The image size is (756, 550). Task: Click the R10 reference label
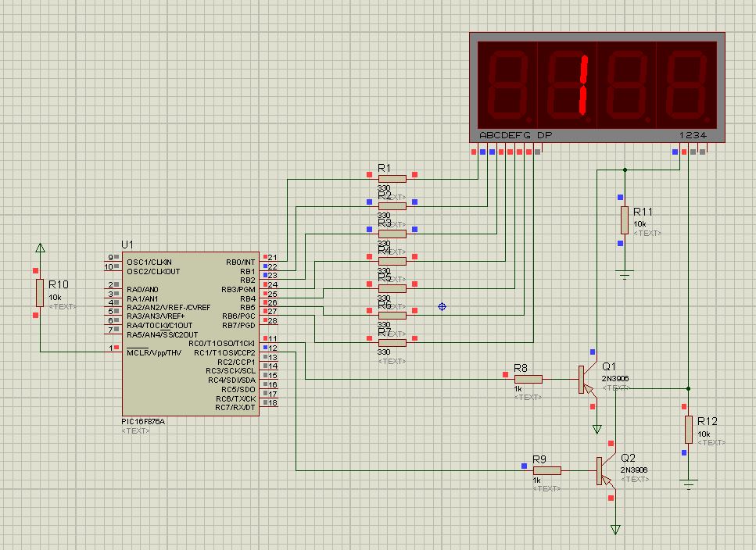coord(59,284)
